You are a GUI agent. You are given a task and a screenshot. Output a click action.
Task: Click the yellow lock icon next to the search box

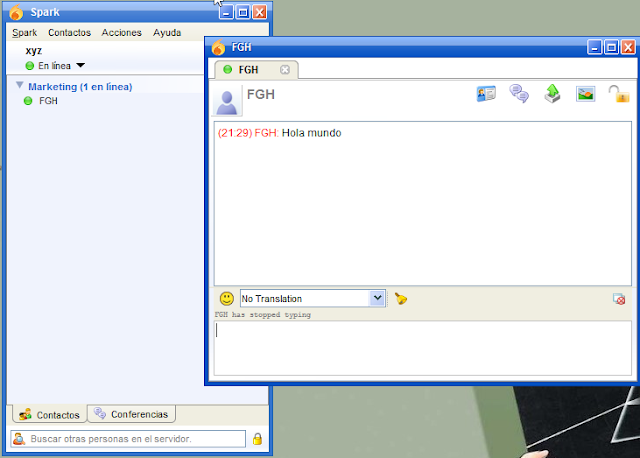click(x=257, y=439)
